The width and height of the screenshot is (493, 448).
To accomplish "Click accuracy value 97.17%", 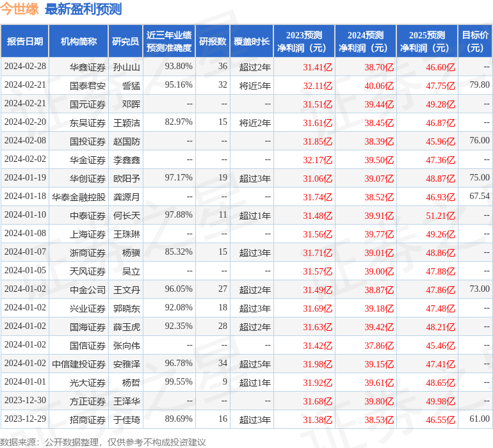I will pos(179,178).
